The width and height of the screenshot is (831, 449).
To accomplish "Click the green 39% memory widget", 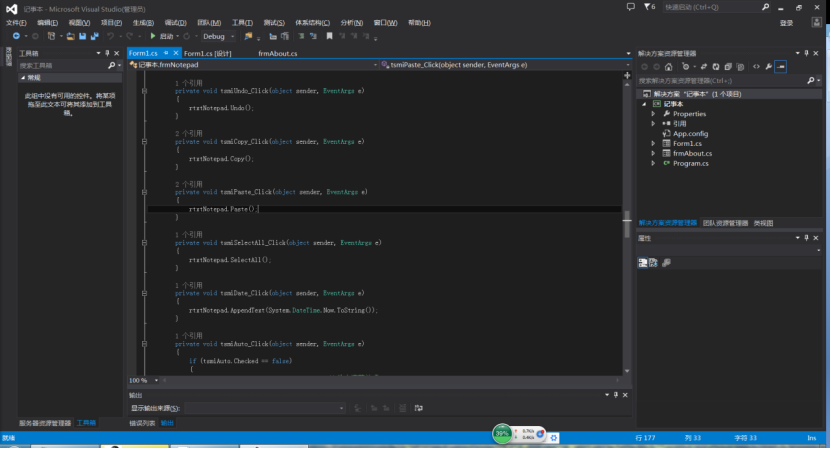I will [x=502, y=434].
